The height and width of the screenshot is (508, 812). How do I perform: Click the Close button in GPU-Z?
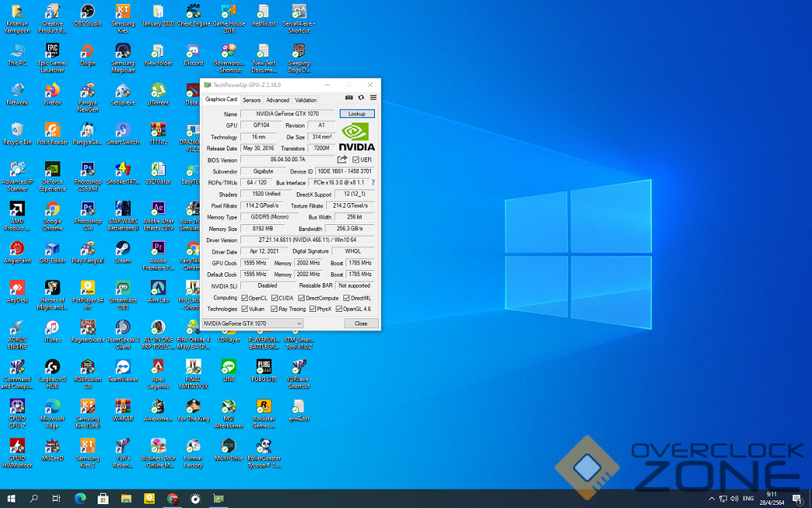(360, 323)
